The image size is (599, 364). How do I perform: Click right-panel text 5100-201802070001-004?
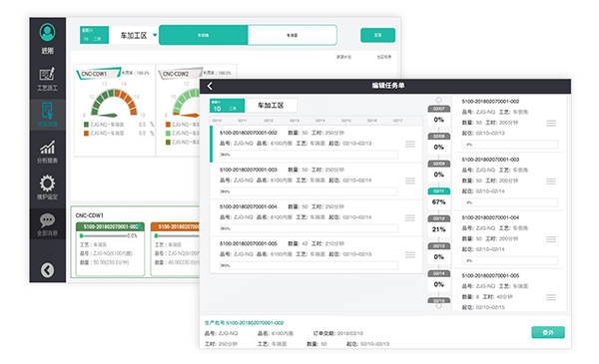coord(490,217)
